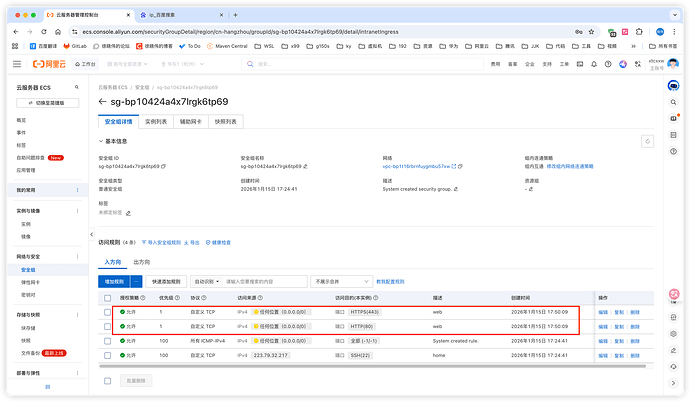The image size is (690, 402).
Task: Switch to the 出方向 tab
Action: click(149, 262)
